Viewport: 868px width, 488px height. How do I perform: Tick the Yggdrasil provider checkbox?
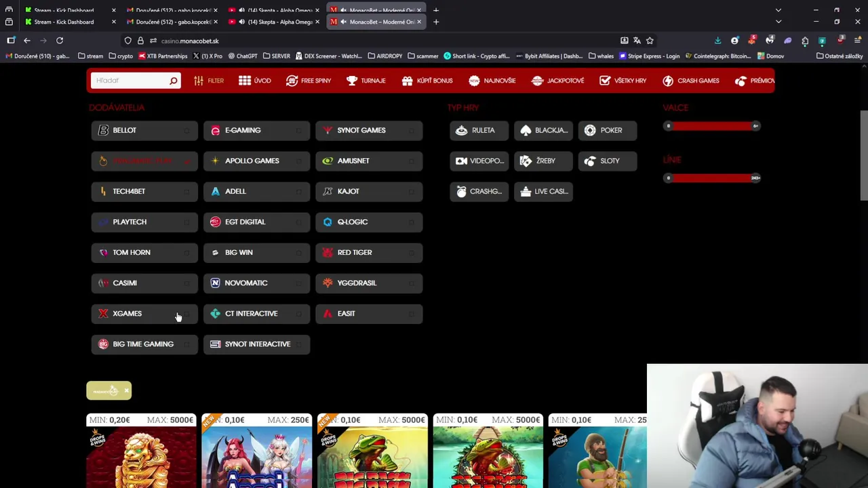[411, 283]
